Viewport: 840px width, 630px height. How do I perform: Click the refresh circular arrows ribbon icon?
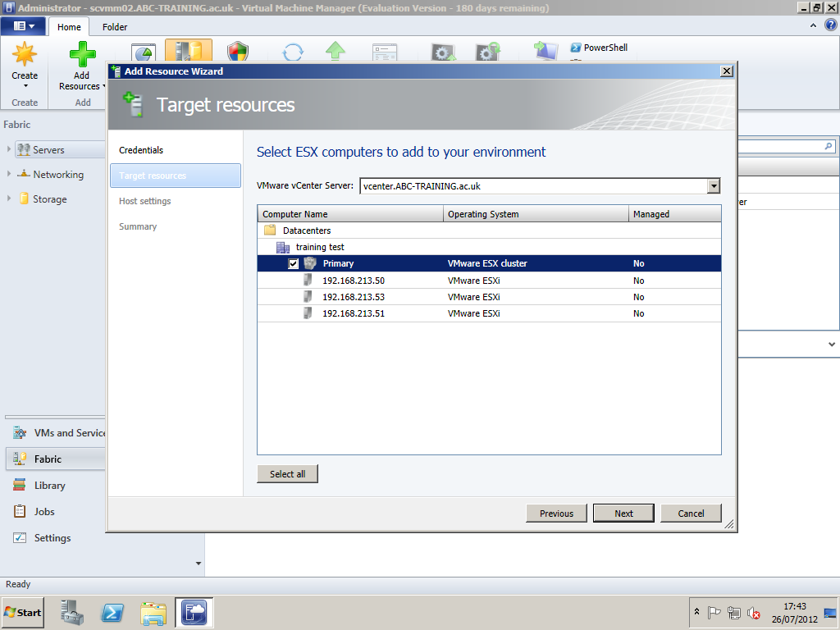[293, 52]
